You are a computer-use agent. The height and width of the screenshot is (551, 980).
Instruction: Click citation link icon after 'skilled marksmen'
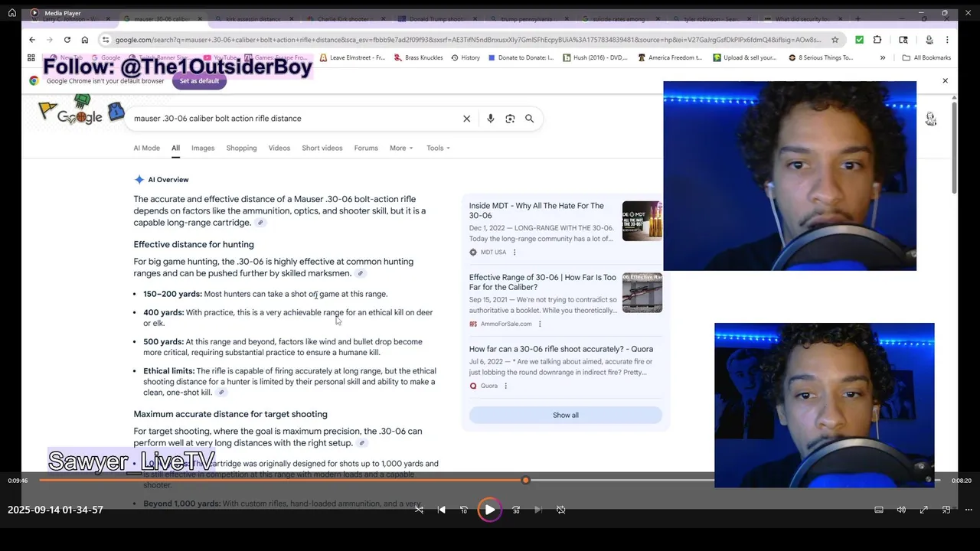point(360,273)
